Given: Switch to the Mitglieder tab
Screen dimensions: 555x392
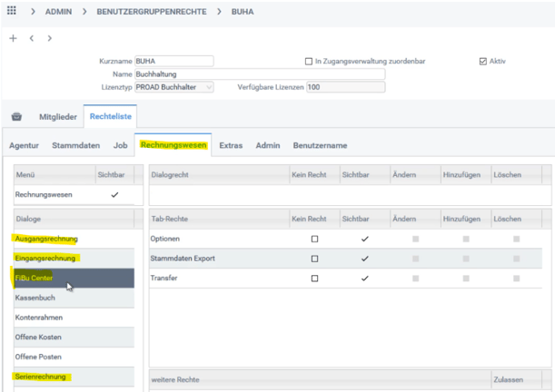Looking at the screenshot, I should tap(57, 117).
